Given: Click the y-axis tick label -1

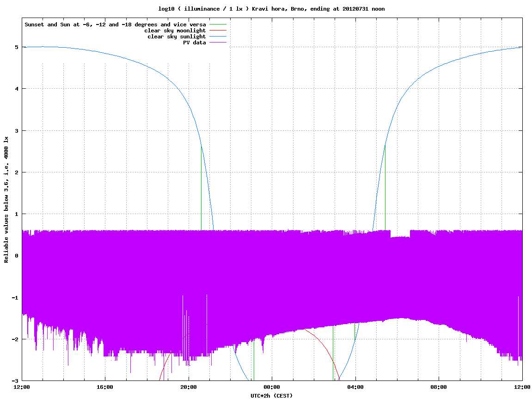Looking at the screenshot, I should tap(15, 298).
